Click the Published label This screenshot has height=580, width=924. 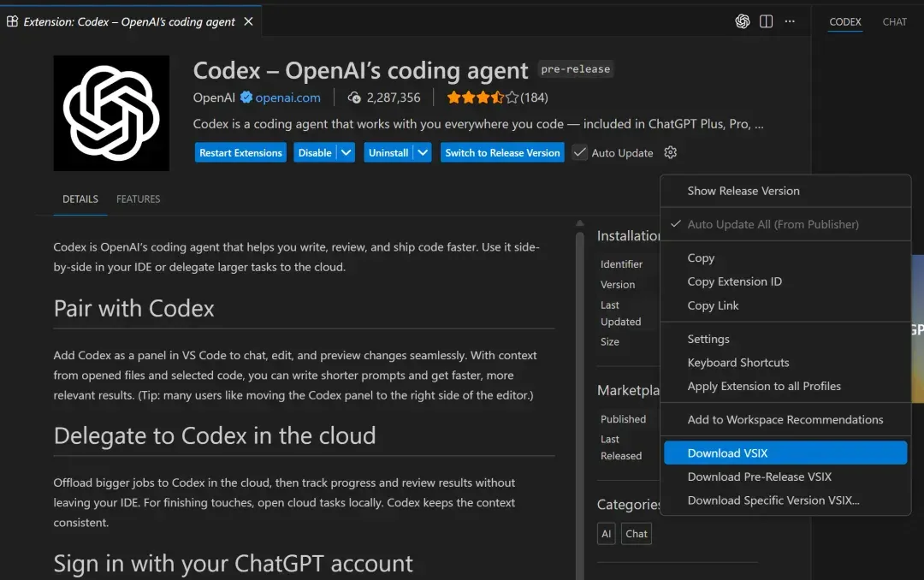(x=624, y=419)
